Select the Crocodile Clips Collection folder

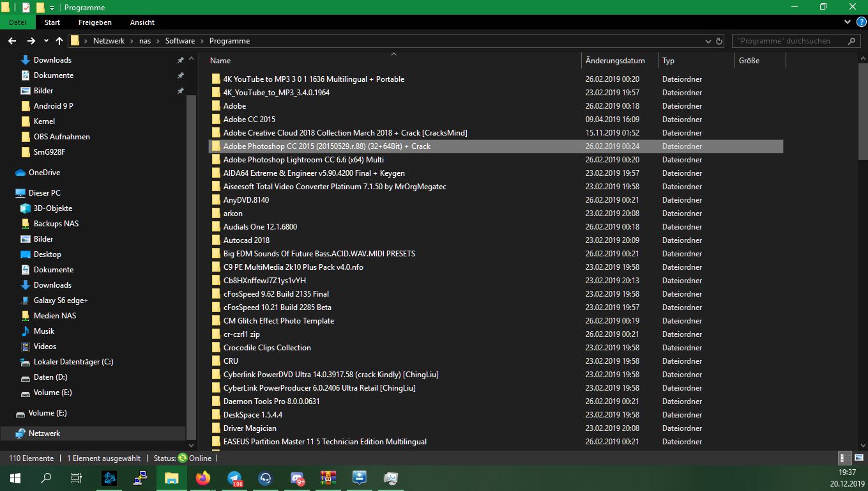click(267, 348)
